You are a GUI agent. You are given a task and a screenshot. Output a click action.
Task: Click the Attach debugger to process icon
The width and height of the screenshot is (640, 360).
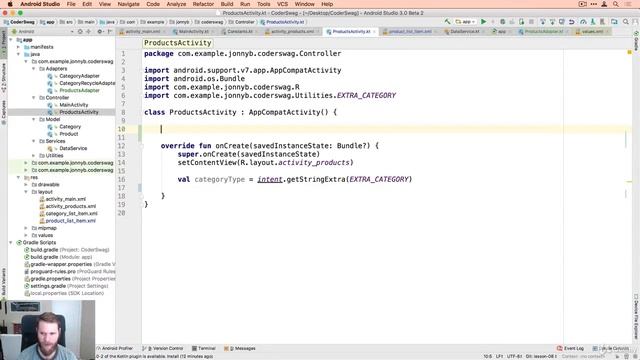coord(522,22)
